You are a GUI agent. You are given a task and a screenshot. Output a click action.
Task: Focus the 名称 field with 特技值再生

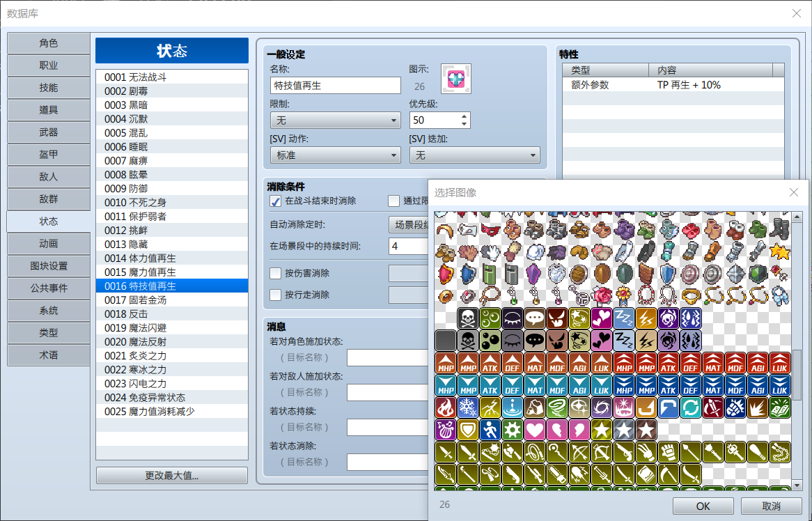pyautogui.click(x=335, y=86)
